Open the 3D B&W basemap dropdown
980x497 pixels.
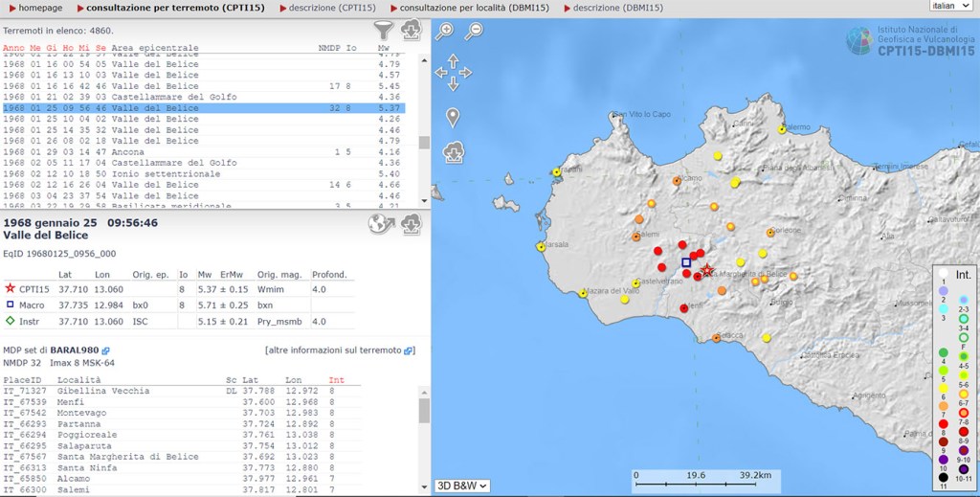[x=462, y=486]
